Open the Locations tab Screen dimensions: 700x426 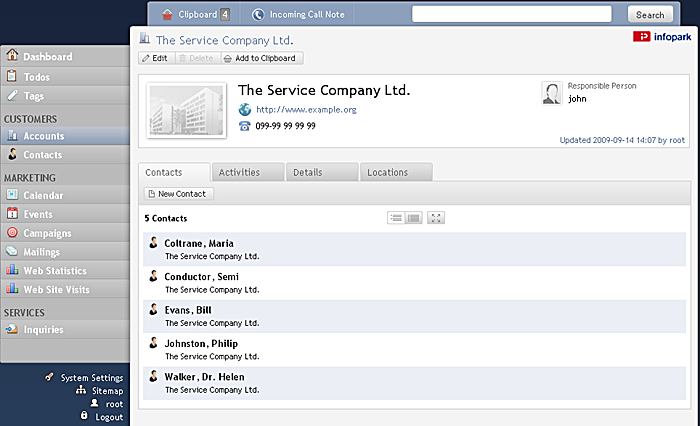[396, 172]
